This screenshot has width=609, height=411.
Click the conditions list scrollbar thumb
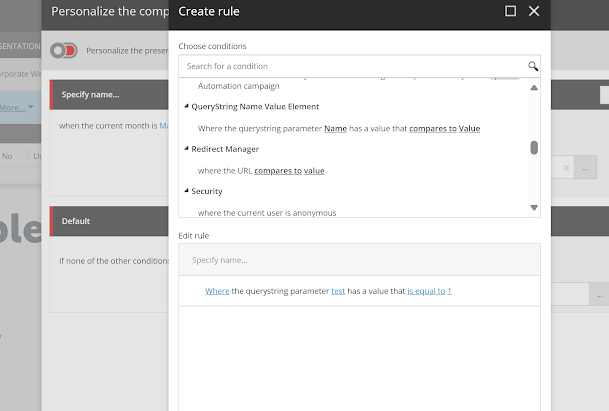point(534,148)
